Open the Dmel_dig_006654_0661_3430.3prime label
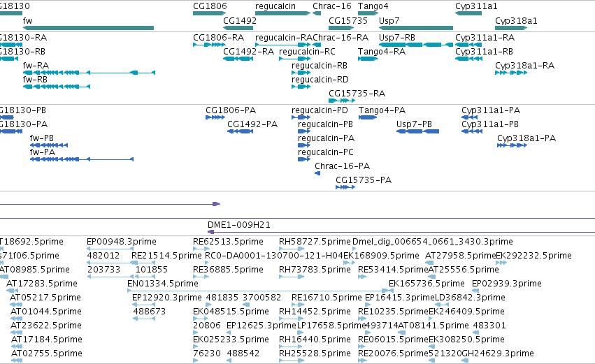The image size is (595, 364). pos(433,242)
